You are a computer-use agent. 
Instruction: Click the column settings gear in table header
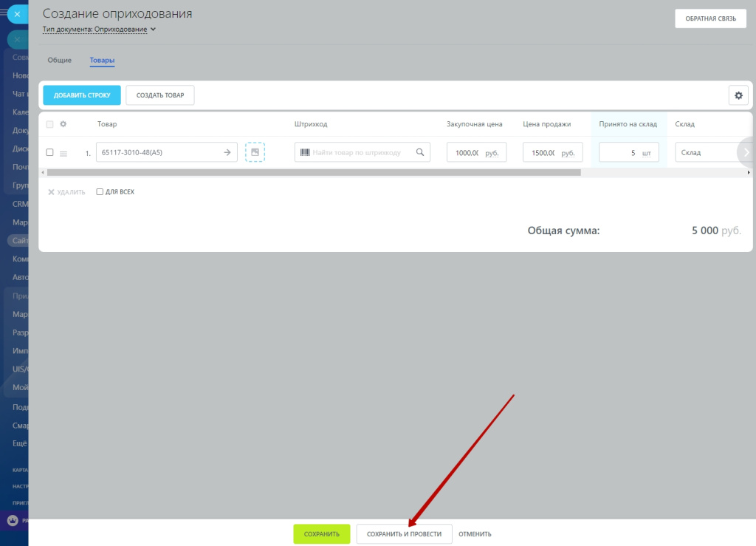pos(63,124)
